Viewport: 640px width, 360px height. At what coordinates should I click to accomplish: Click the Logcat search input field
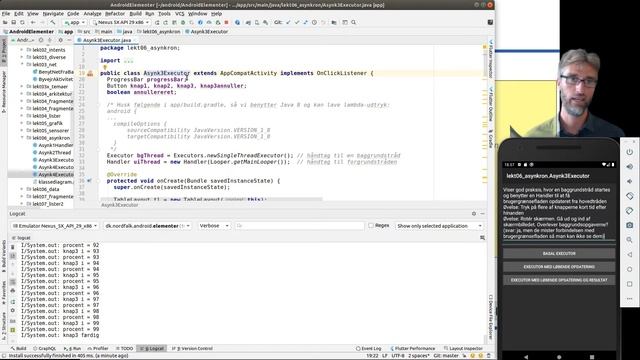[300, 226]
